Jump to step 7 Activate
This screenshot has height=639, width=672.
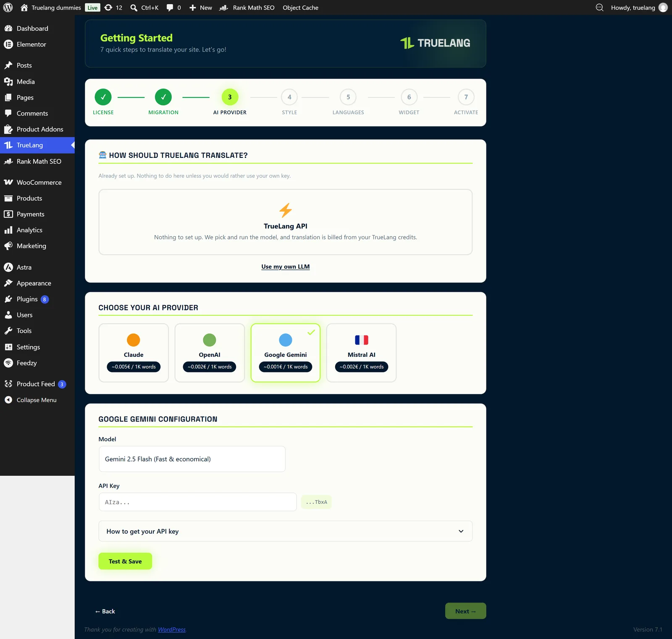(466, 102)
